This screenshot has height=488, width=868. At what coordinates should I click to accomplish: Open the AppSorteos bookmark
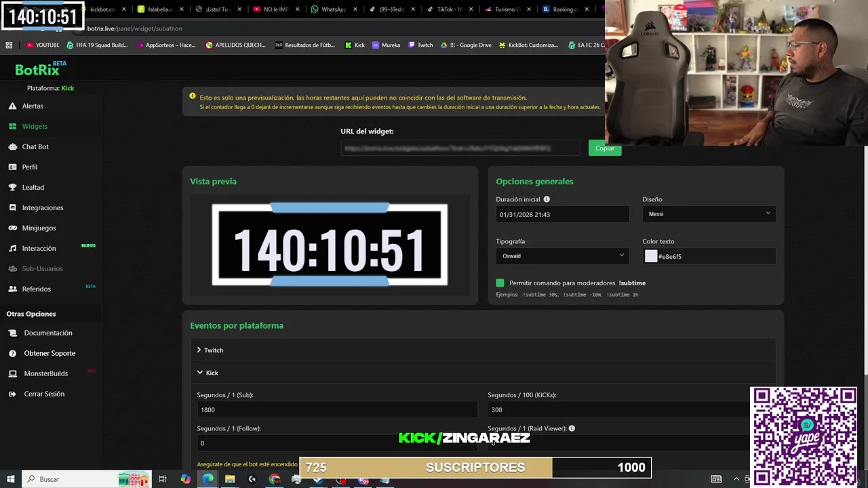[x=166, y=45]
